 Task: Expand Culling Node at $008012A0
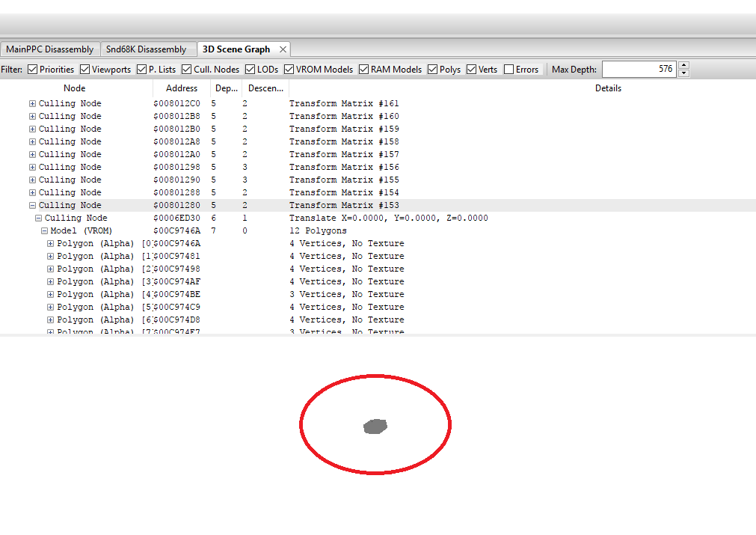tap(32, 154)
